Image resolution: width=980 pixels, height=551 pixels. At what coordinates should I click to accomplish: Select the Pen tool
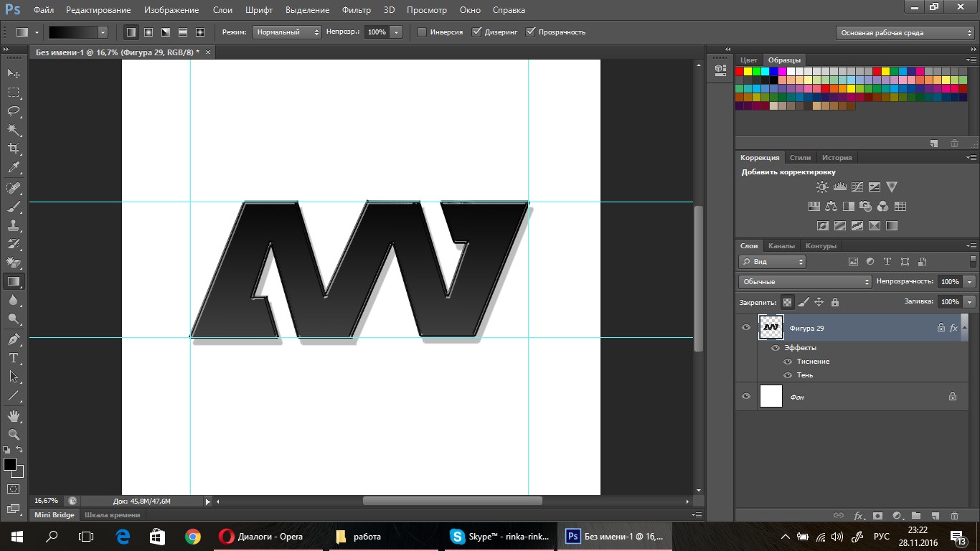point(14,339)
